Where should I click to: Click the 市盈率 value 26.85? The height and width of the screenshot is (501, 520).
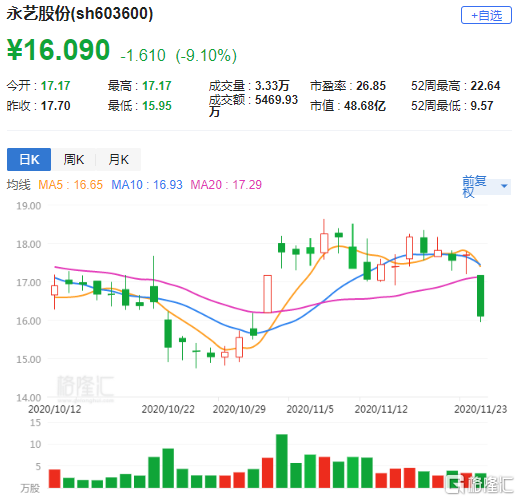pos(371,86)
